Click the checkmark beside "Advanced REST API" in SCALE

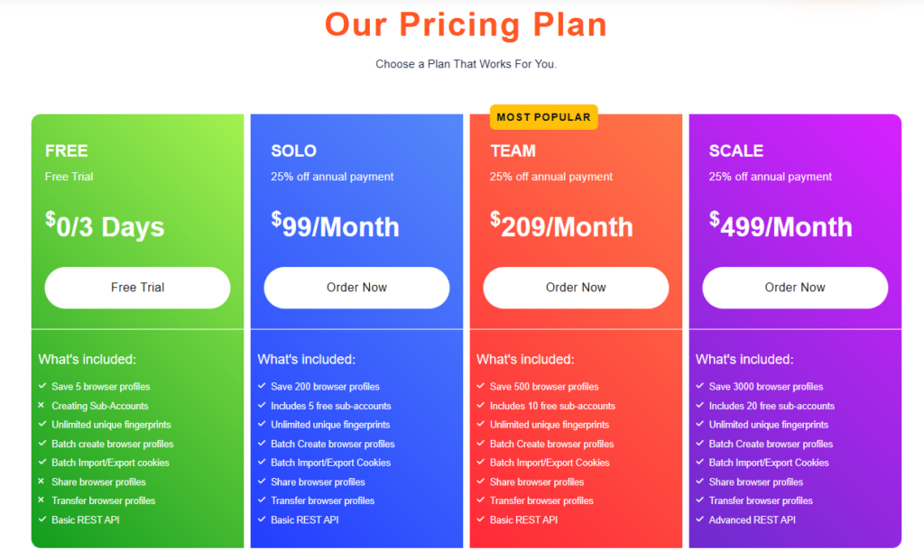pyautogui.click(x=699, y=519)
